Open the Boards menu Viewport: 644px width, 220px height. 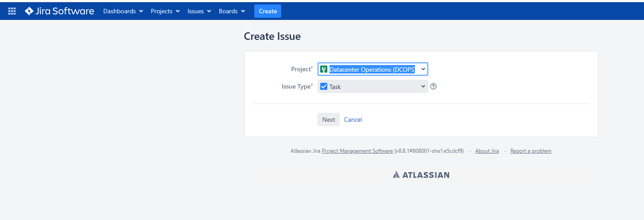click(x=232, y=11)
